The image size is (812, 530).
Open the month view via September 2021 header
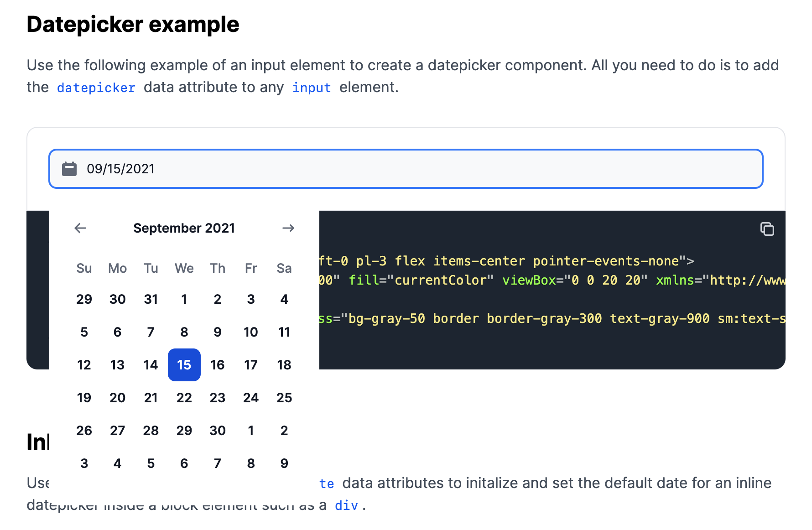coord(184,228)
